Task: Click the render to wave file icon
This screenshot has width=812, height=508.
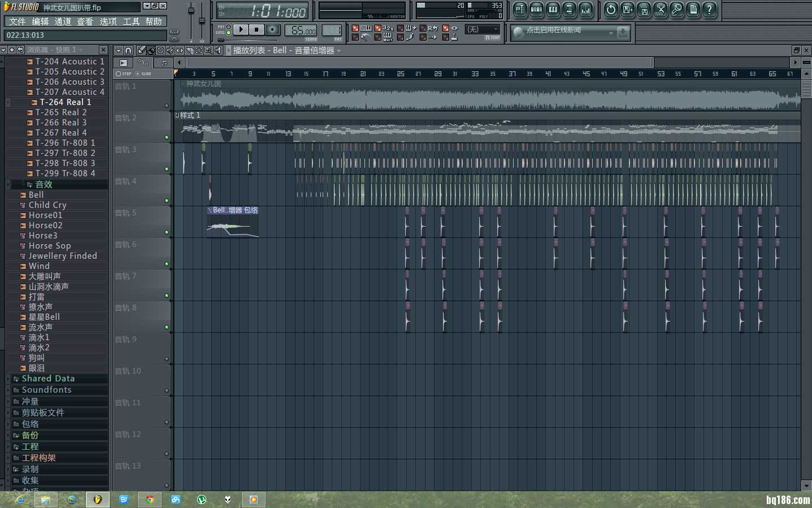Action: (x=644, y=10)
